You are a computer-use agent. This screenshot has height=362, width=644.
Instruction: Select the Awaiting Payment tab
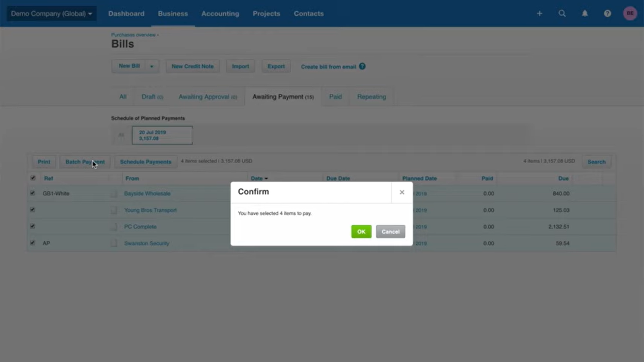(283, 97)
